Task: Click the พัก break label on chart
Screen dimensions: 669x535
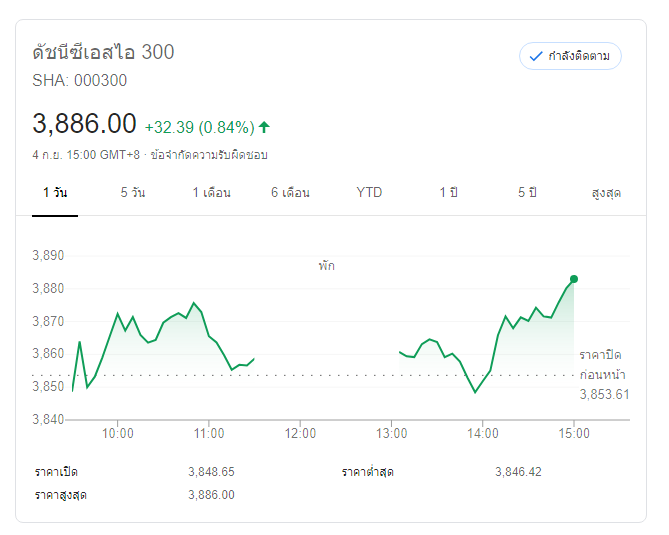Action: (x=327, y=266)
